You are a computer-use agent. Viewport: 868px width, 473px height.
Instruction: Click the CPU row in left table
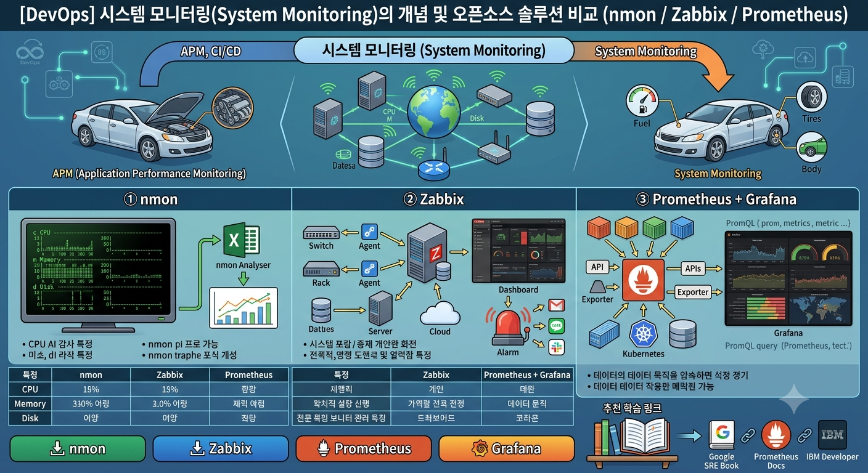[x=149, y=389]
